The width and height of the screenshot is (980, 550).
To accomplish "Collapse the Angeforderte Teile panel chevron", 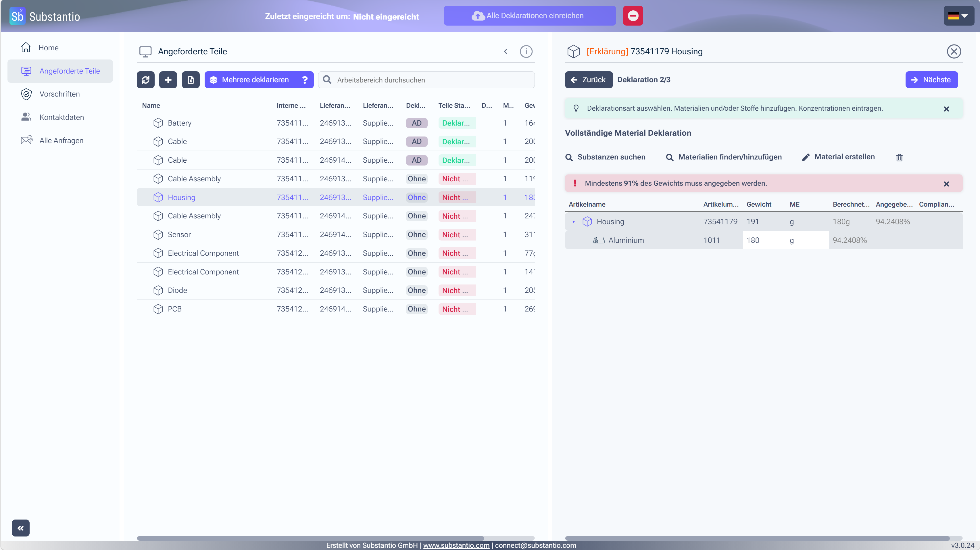I will pyautogui.click(x=505, y=51).
